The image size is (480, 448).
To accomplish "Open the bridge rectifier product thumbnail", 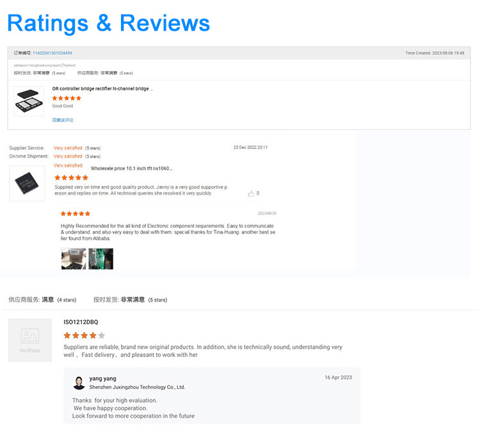I will (x=28, y=101).
